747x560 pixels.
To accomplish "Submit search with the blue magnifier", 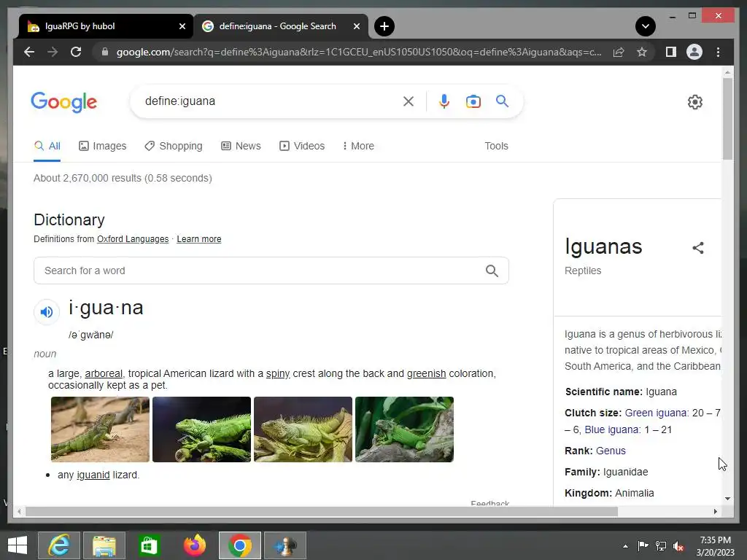I will (x=502, y=101).
